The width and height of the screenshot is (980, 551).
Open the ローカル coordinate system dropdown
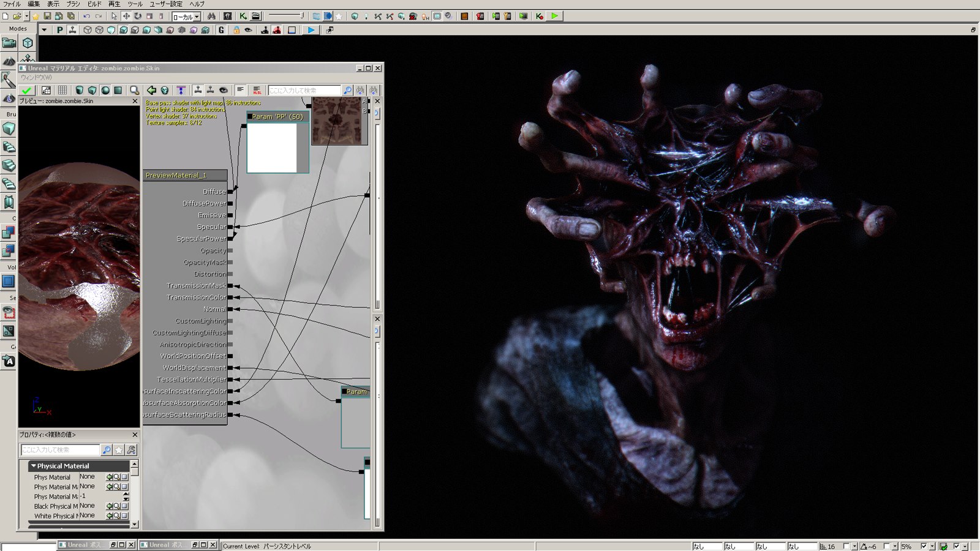pos(186,17)
